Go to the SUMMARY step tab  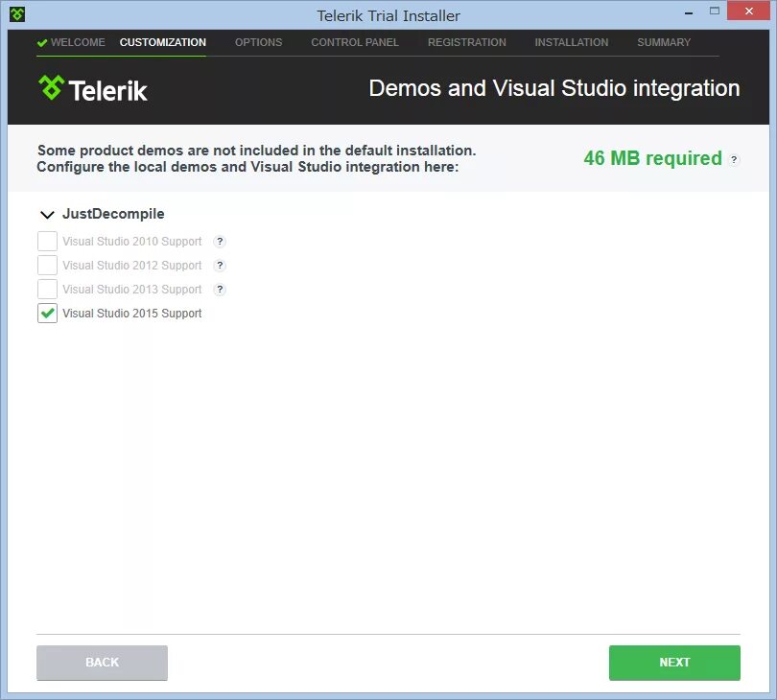click(x=664, y=42)
